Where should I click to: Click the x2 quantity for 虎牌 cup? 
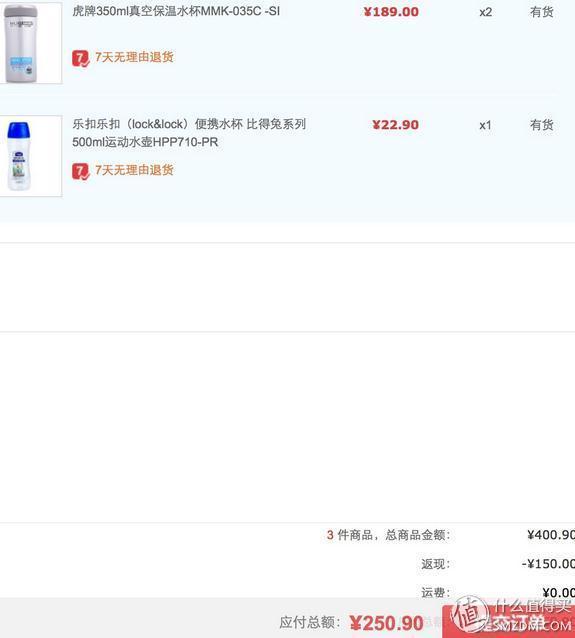[485, 12]
